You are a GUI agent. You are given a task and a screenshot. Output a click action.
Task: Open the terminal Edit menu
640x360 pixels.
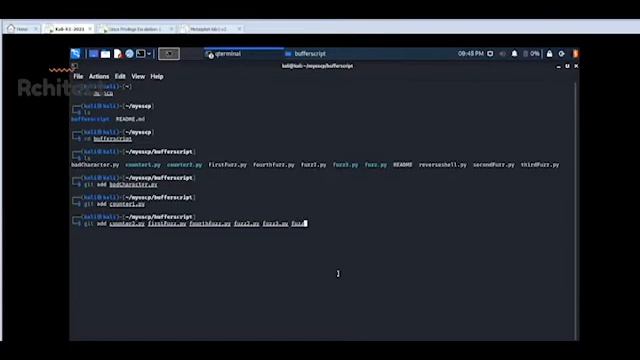(120, 76)
